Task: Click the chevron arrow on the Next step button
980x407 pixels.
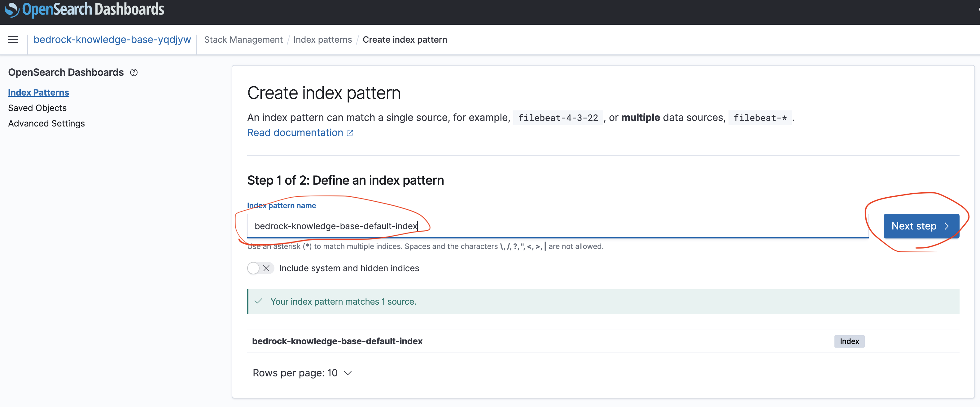Action: tap(947, 226)
